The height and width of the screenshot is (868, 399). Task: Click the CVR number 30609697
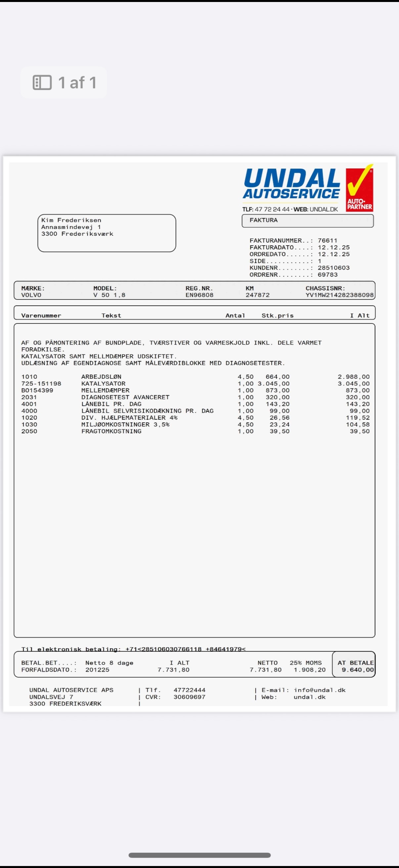point(189,697)
